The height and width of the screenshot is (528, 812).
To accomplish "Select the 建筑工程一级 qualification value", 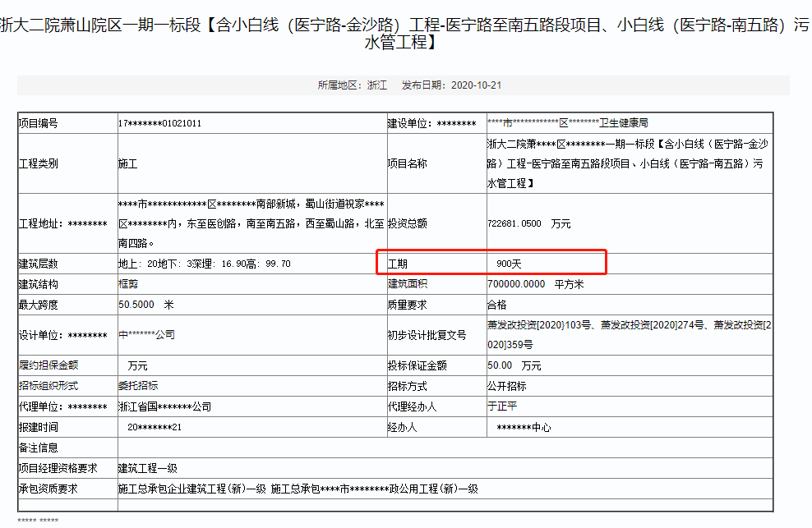I will [148, 469].
